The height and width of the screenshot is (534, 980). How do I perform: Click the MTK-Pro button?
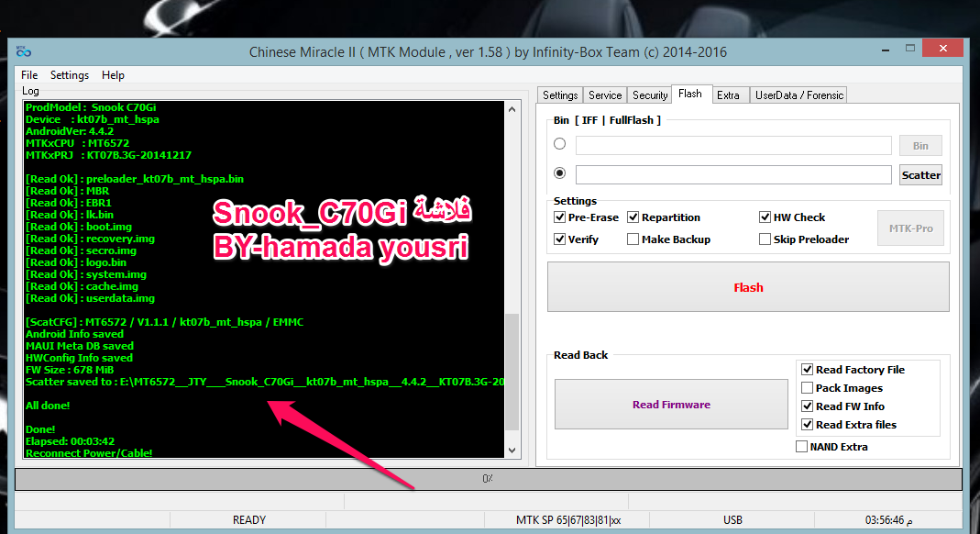click(910, 228)
